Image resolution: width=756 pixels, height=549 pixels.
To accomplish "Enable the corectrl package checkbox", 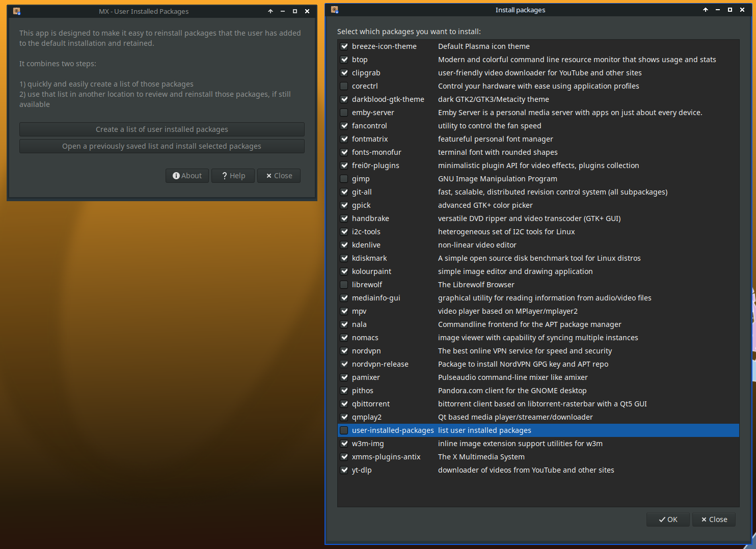I will (344, 86).
